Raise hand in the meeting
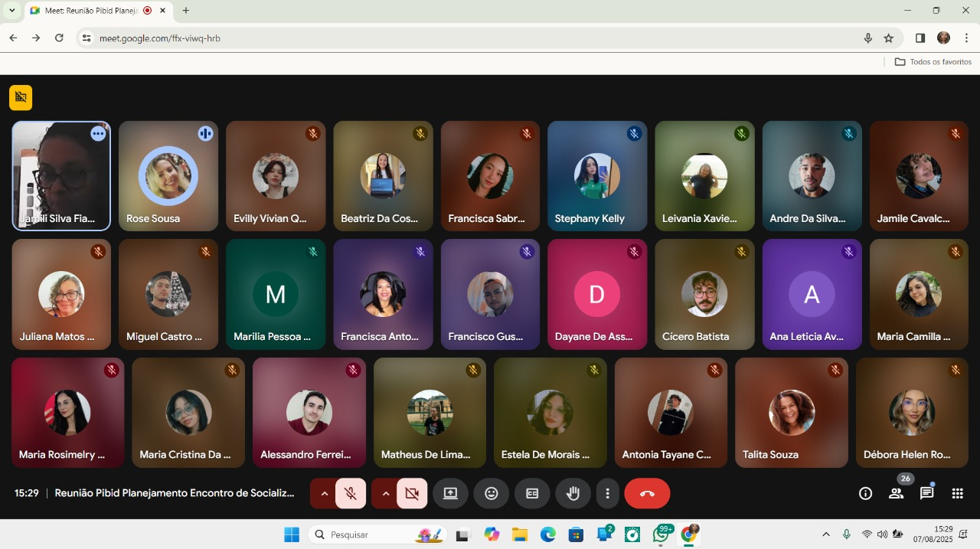The height and width of the screenshot is (549, 980). click(x=573, y=494)
